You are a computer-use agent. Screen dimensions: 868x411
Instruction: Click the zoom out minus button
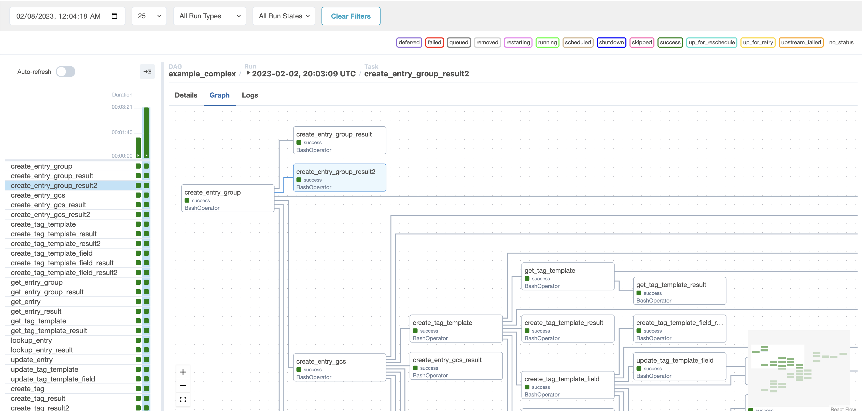point(183,386)
